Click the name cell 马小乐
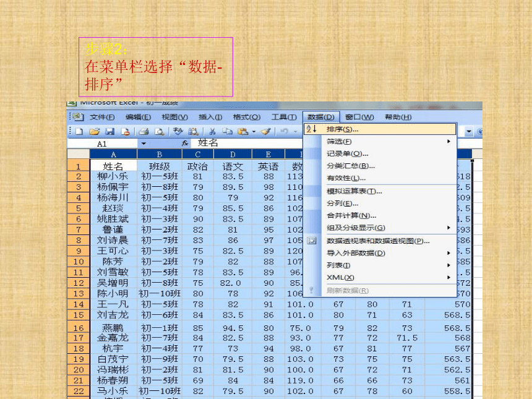532x399 pixels. [x=113, y=391]
